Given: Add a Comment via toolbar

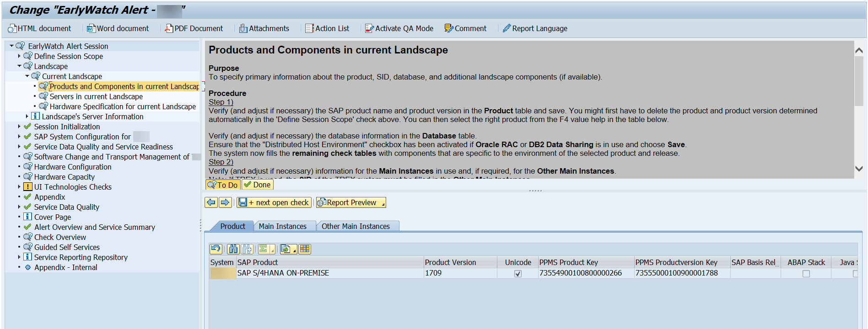Looking at the screenshot, I should (465, 28).
